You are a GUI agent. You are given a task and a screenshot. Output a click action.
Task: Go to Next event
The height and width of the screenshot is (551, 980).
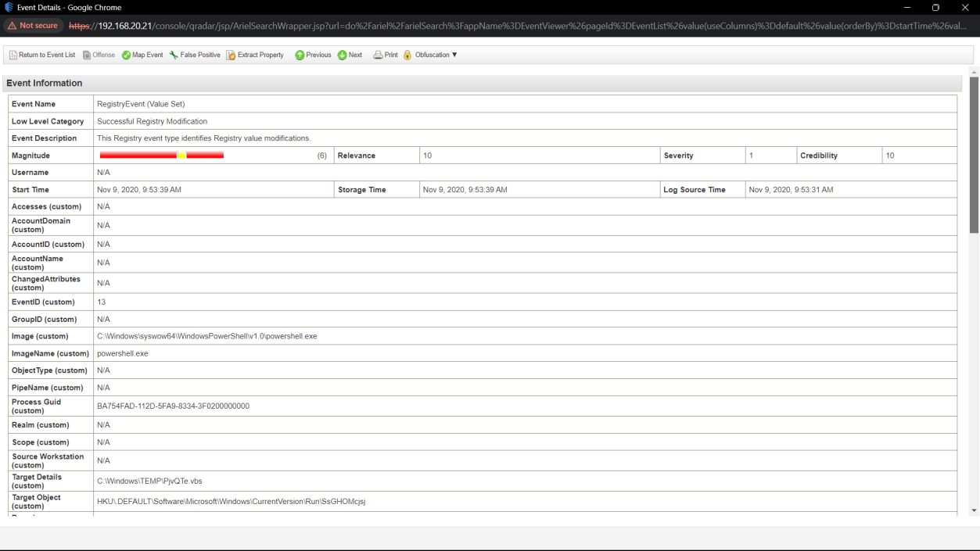tap(350, 55)
